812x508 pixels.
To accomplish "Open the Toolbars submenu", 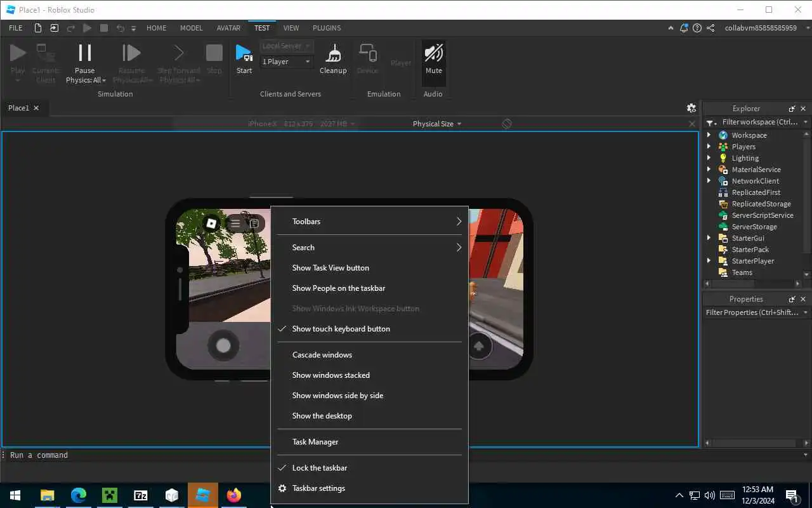I will (x=369, y=222).
